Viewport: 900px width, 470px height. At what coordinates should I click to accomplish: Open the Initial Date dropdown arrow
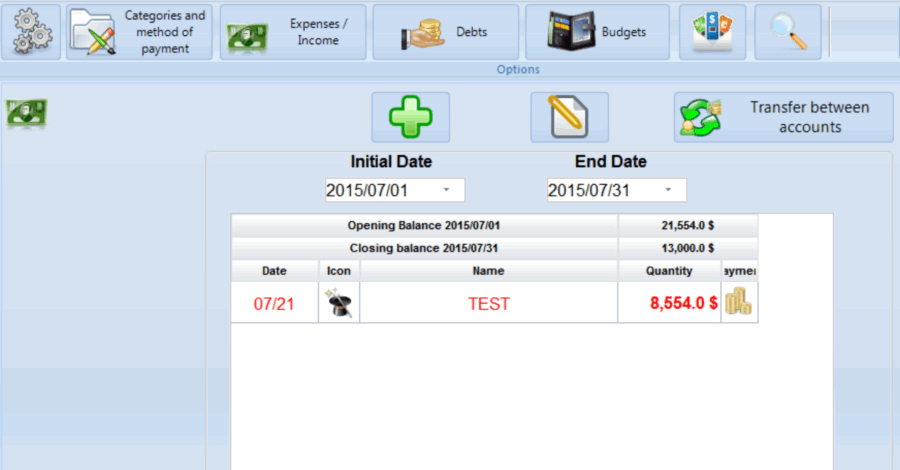tap(446, 190)
